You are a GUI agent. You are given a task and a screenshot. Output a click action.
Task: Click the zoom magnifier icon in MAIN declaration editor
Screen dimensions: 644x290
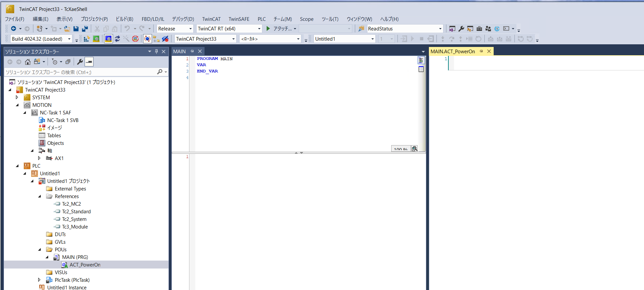click(414, 148)
